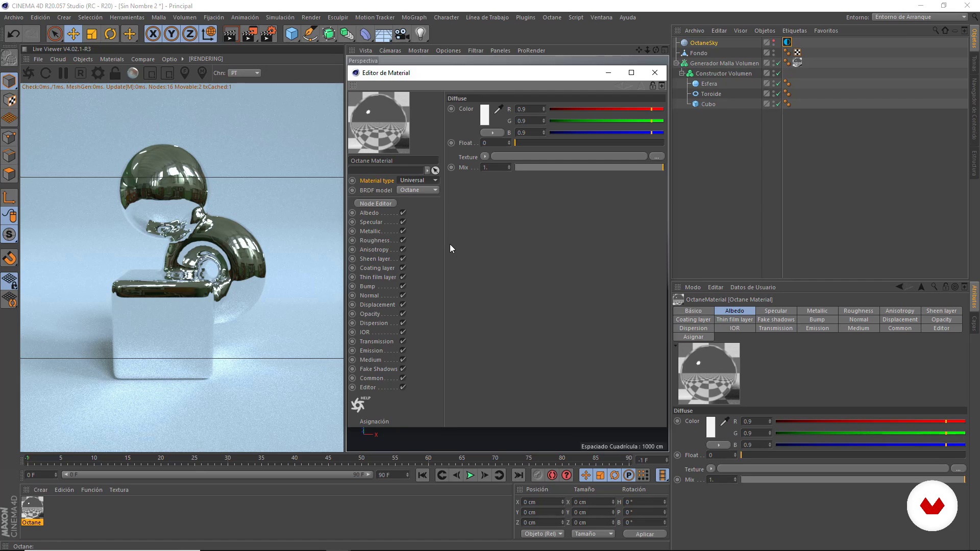Uncheck the Specular channel checkbox
Image resolution: width=980 pixels, height=551 pixels.
(x=403, y=222)
